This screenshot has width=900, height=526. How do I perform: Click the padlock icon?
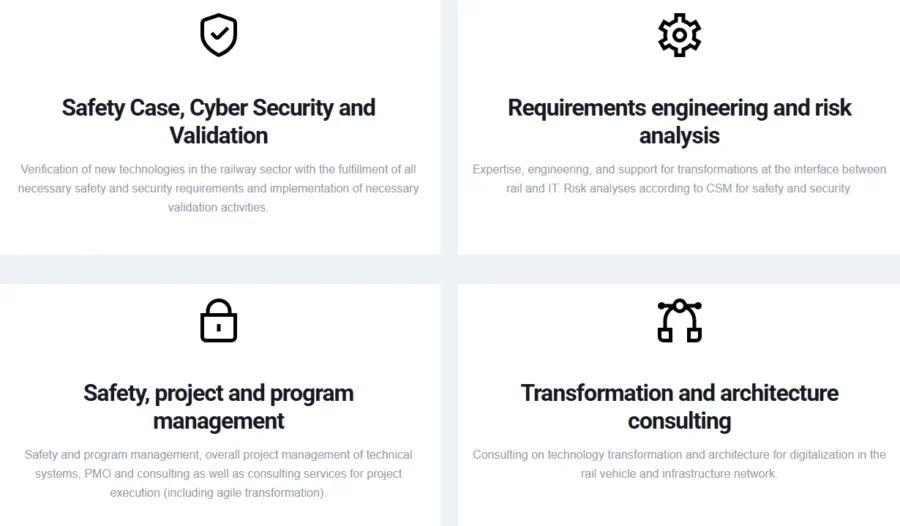point(219,320)
